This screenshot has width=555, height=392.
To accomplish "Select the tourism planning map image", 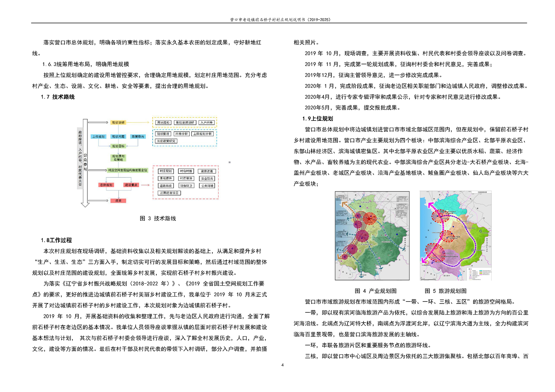I will tap(456, 236).
